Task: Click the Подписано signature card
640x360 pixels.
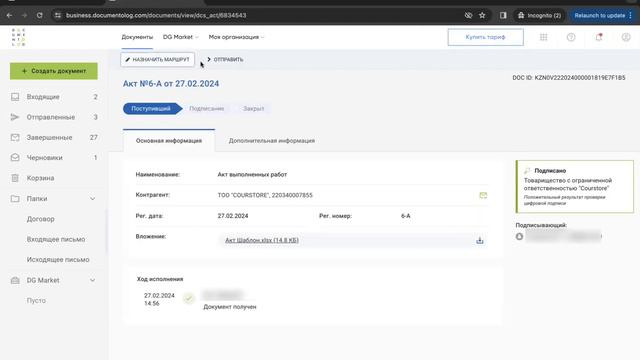Action: [575, 187]
